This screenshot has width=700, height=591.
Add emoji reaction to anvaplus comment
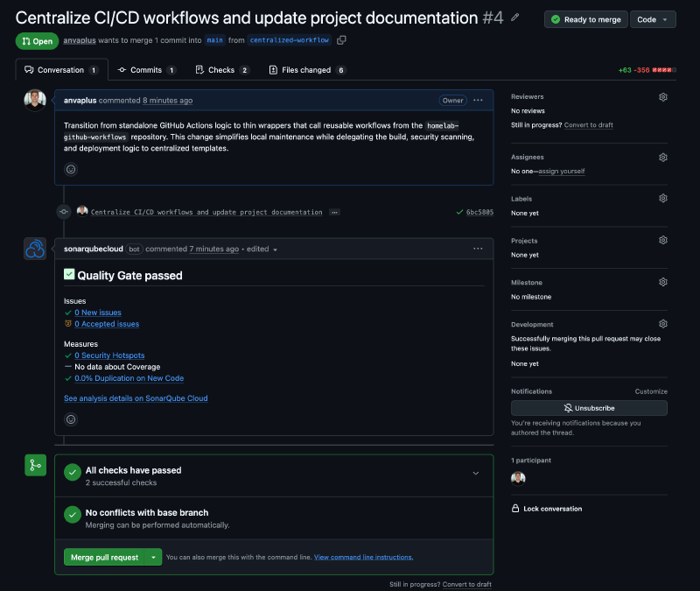coord(71,169)
